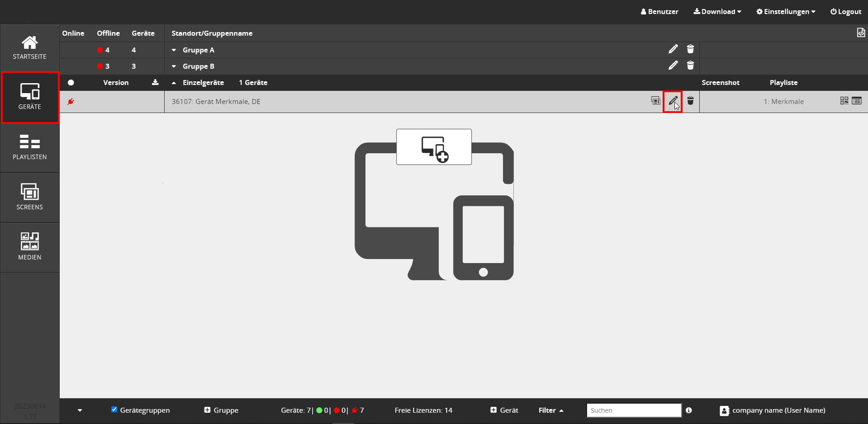Click the Suchen search field

[x=634, y=410]
